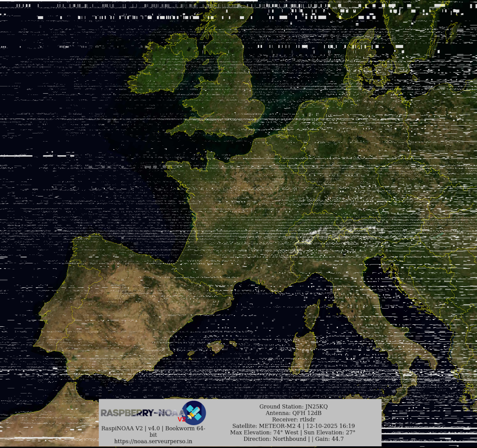477x448 pixels.
Task: Click the satellite logo icon
Action: (194, 413)
